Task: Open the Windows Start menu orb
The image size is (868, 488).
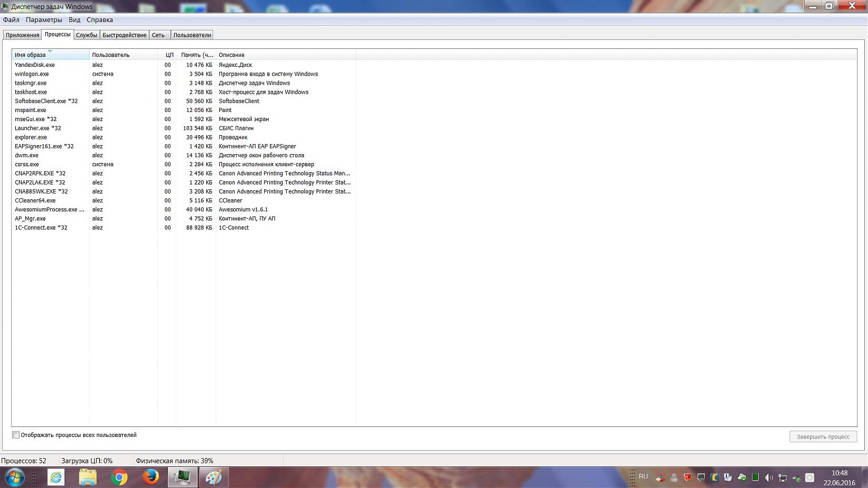Action: (x=15, y=477)
